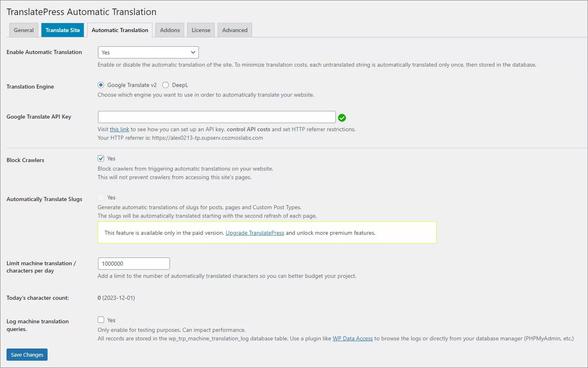
Task: Enable Log machine translation queries checkbox
Action: click(x=101, y=320)
